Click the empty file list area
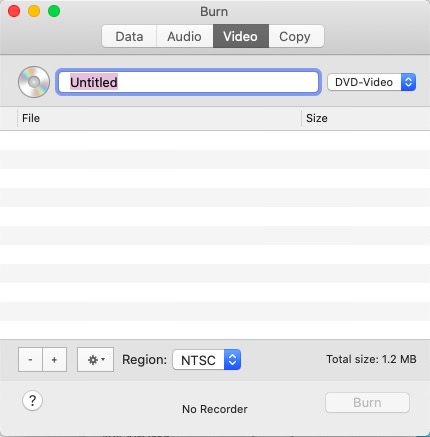The width and height of the screenshot is (430, 437). pos(215,235)
